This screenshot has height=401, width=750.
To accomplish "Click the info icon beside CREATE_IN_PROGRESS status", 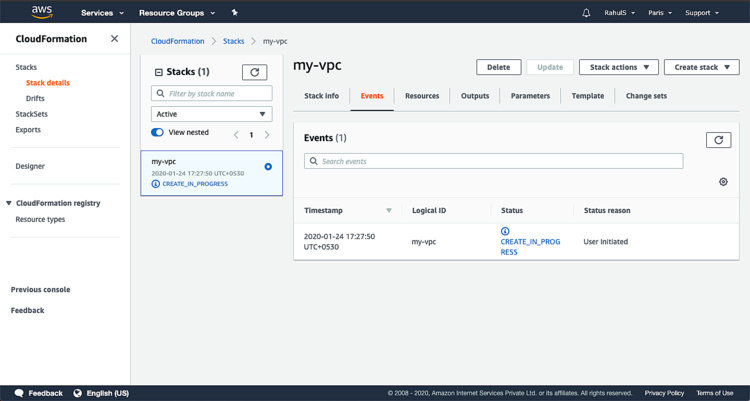I will (505, 231).
